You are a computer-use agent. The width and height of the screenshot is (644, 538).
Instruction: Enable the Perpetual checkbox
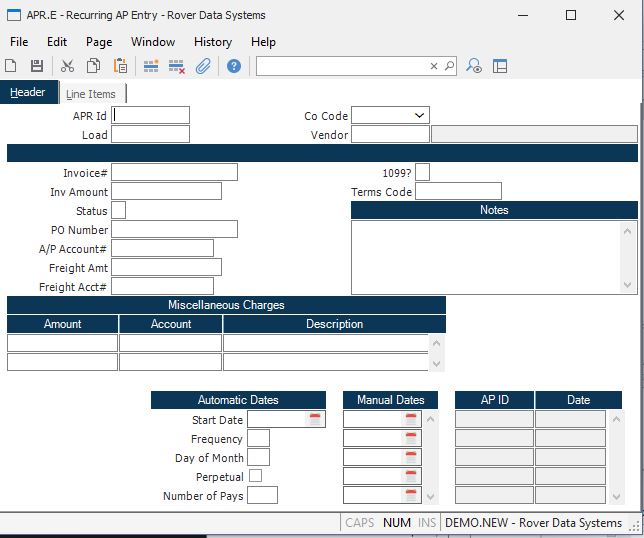(255, 476)
